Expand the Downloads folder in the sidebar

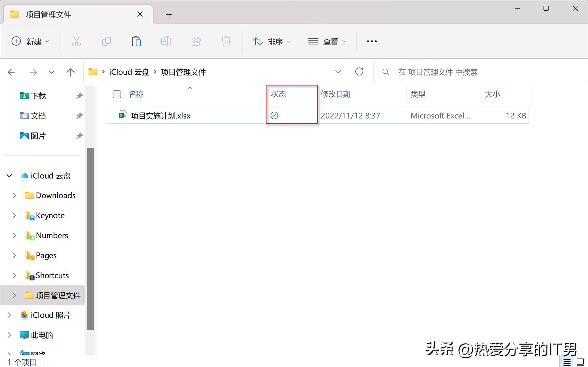14,195
